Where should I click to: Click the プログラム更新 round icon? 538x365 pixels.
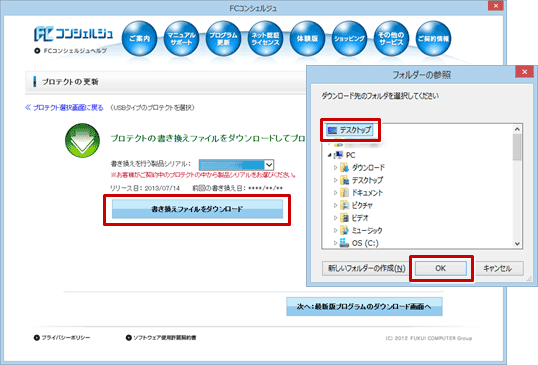coord(223,38)
